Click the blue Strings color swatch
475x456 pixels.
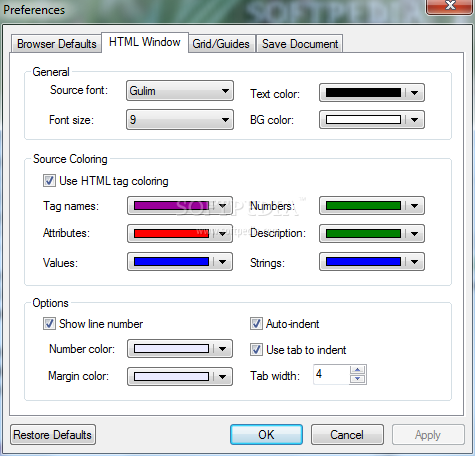point(363,262)
